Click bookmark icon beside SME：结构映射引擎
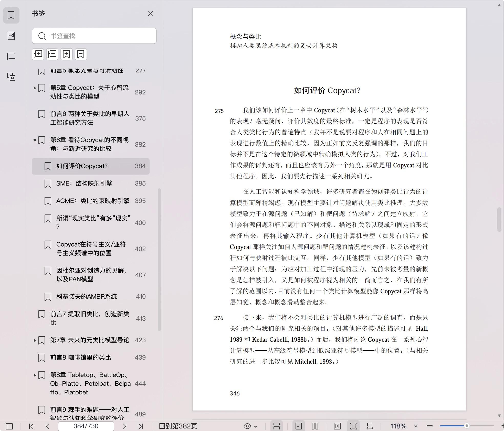This screenshot has height=431, width=504. pyautogui.click(x=48, y=184)
